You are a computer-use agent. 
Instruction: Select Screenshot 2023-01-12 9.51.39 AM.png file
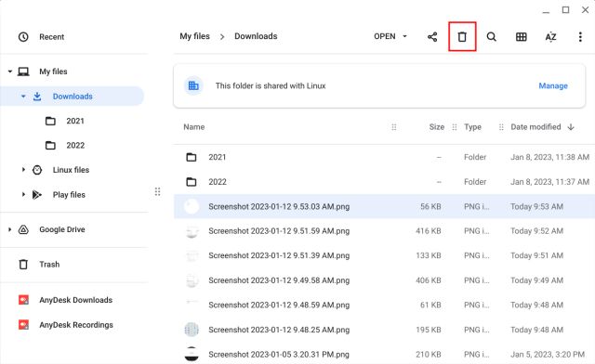point(384,255)
